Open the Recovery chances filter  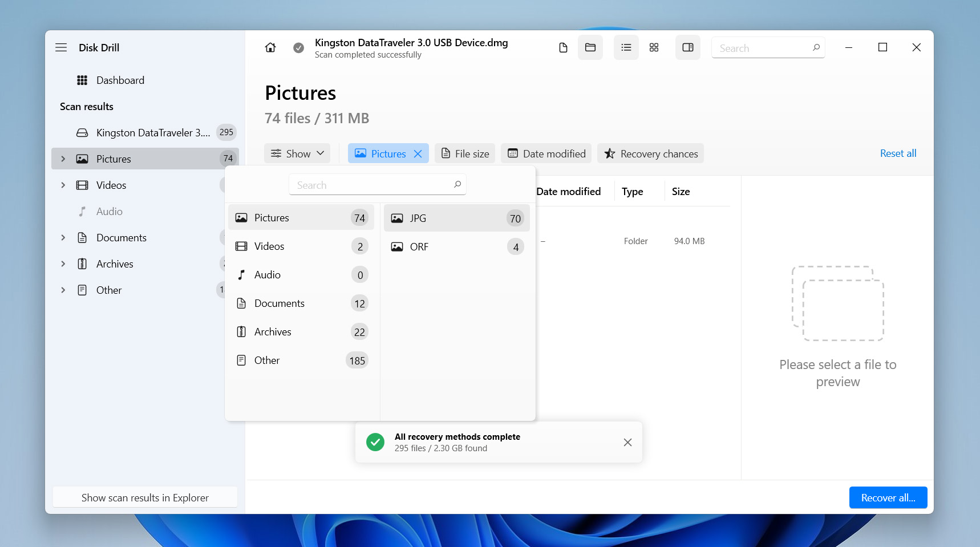point(651,153)
